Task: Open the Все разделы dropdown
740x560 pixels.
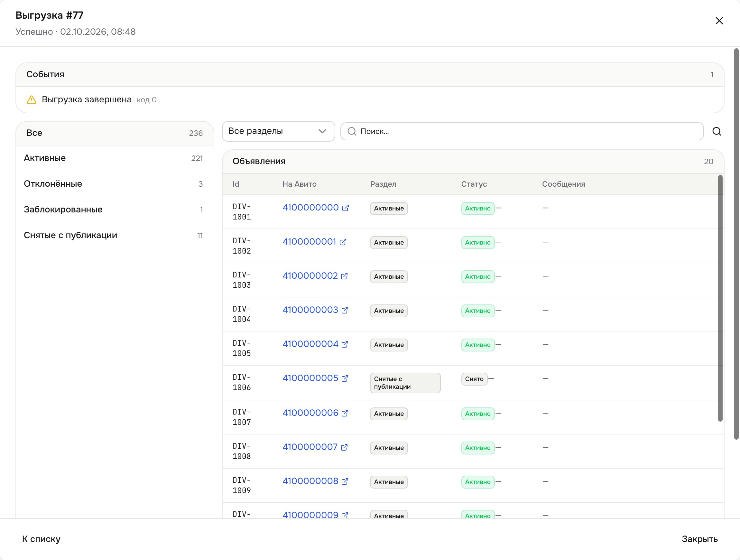Action: click(278, 131)
